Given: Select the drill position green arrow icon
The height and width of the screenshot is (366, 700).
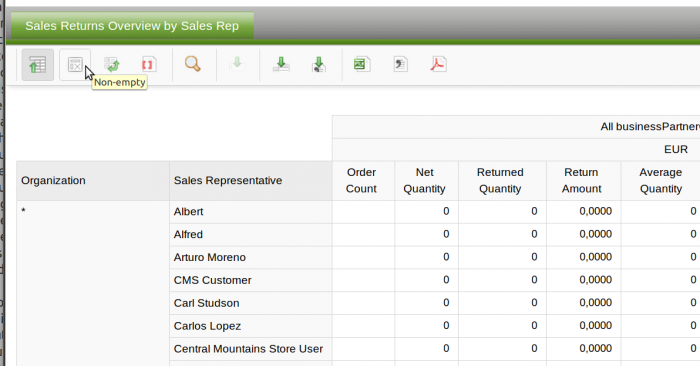Looking at the screenshot, I should tap(281, 64).
